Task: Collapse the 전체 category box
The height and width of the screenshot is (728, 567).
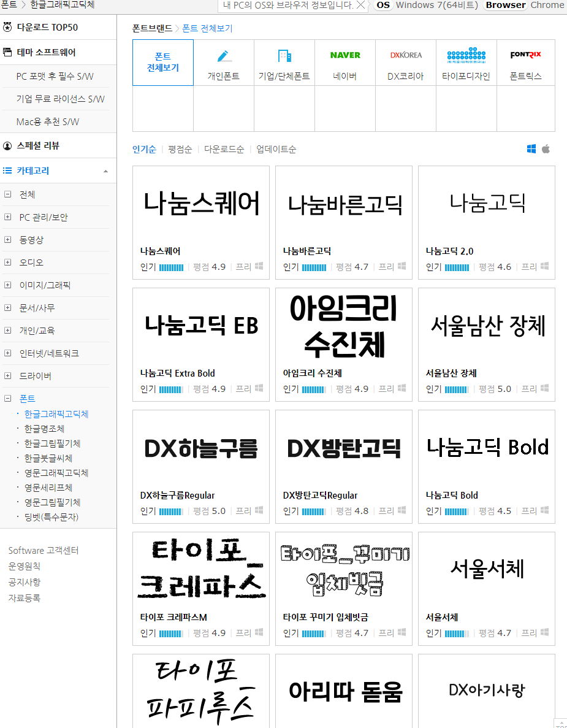Action: coord(7,194)
